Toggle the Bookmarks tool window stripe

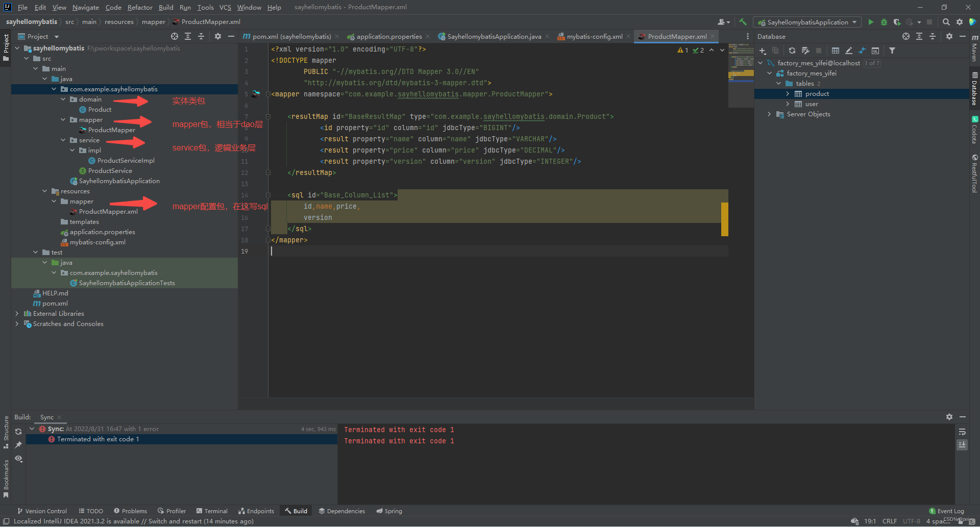6,478
